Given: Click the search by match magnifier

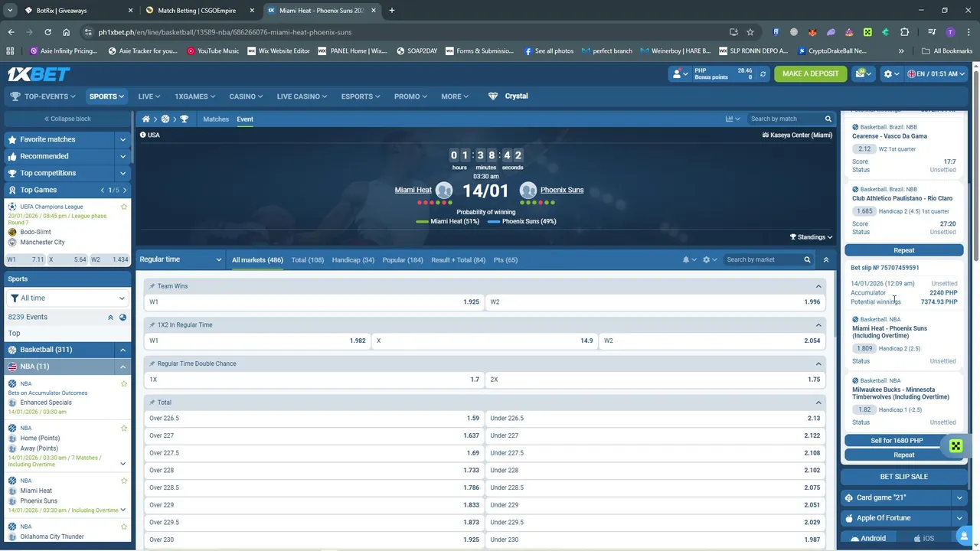Looking at the screenshot, I should [828, 119].
